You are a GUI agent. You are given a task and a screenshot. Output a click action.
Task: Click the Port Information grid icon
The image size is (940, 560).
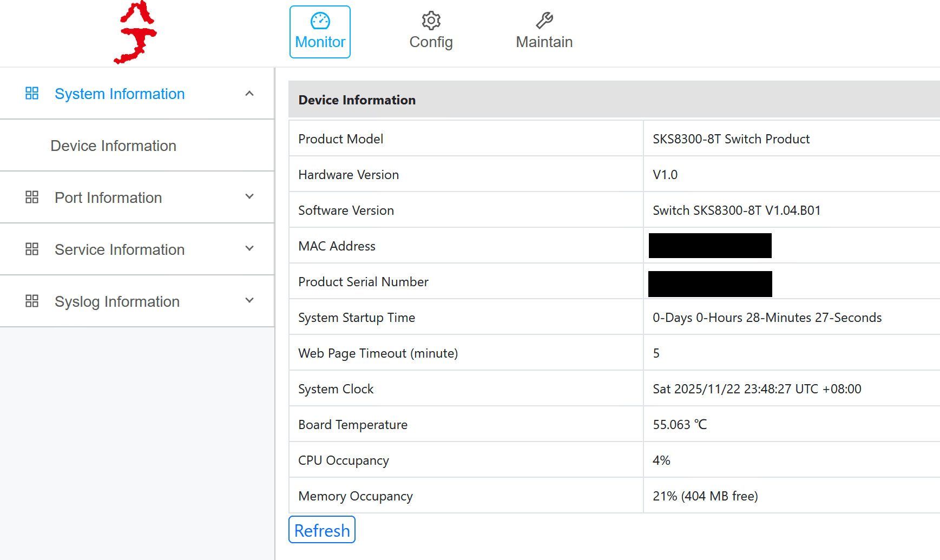(x=32, y=197)
